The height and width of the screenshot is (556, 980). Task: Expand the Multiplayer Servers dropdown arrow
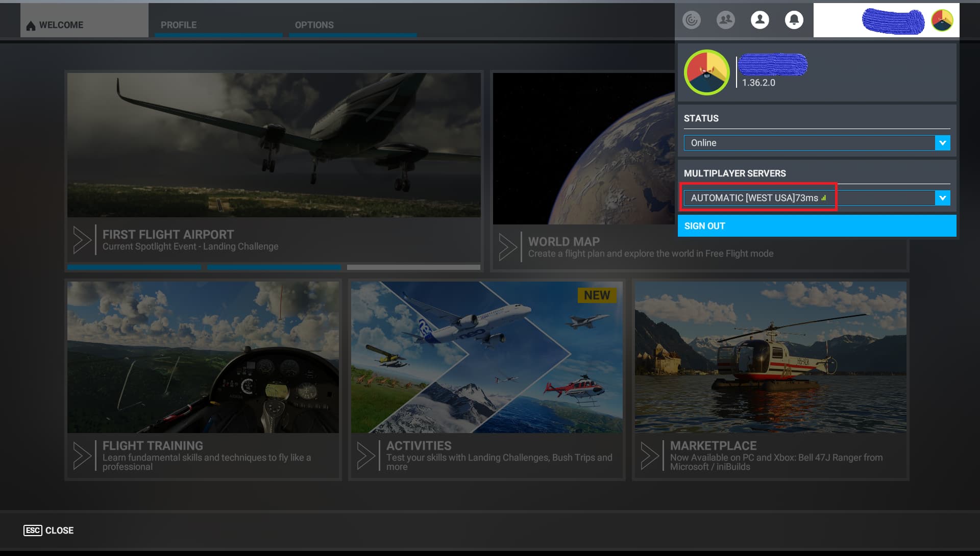click(942, 198)
